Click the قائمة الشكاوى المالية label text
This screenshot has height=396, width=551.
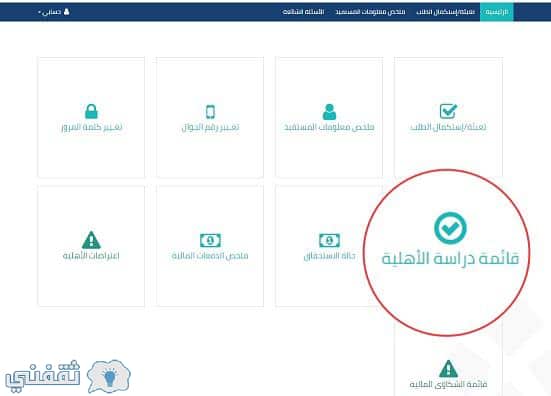448,384
